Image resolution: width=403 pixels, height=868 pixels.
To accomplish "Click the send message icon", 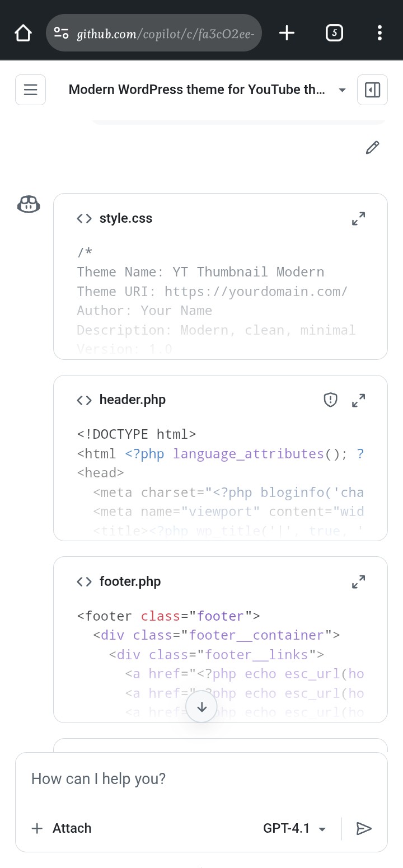I will tap(364, 828).
